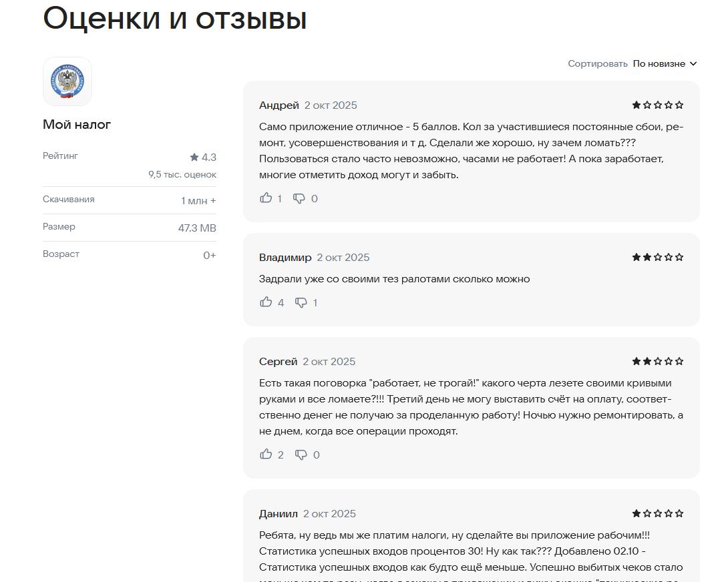The width and height of the screenshot is (728, 582).
Task: Click reviewer name Даниил
Action: [x=278, y=514]
